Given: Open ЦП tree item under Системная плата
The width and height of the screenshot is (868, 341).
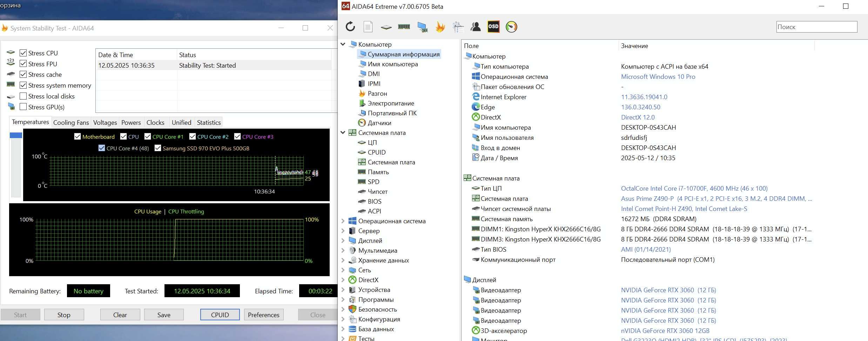Looking at the screenshot, I should click(x=372, y=143).
